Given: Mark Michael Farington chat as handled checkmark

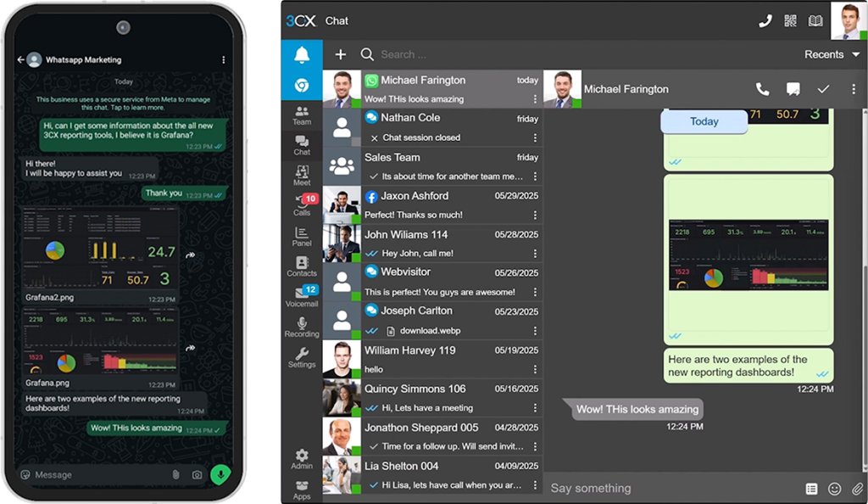Looking at the screenshot, I should tap(822, 89).
